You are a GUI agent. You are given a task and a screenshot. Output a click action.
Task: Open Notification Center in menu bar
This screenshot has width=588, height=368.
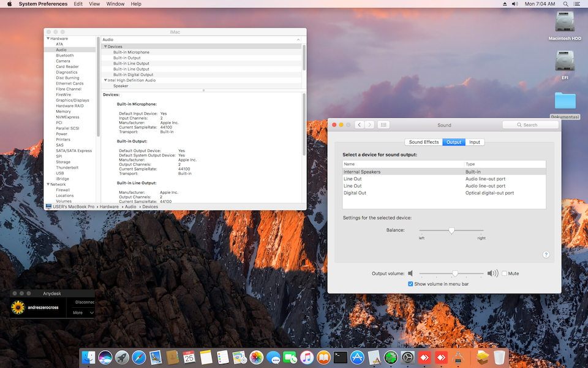point(577,4)
